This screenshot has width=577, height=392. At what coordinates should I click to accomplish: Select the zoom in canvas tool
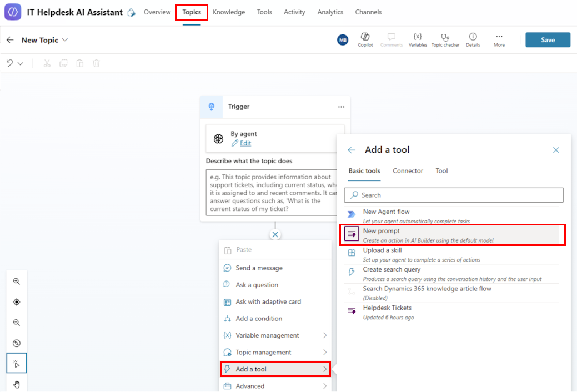tap(16, 281)
